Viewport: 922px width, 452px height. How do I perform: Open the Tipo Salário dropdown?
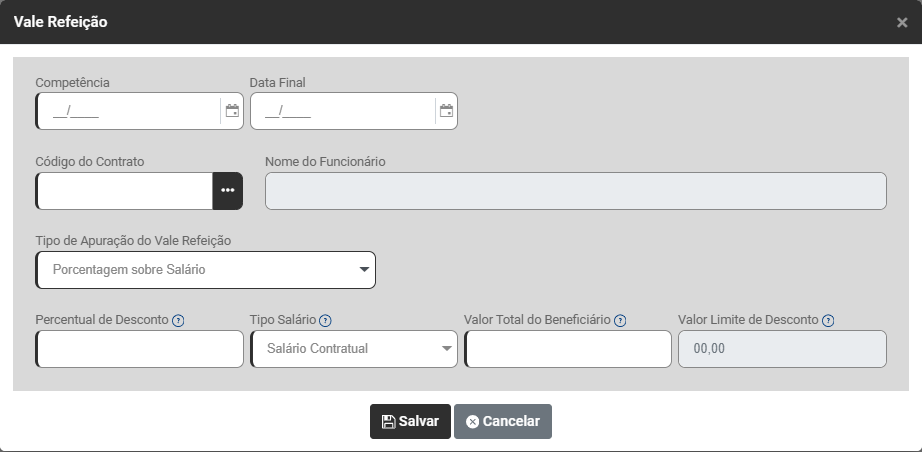353,349
